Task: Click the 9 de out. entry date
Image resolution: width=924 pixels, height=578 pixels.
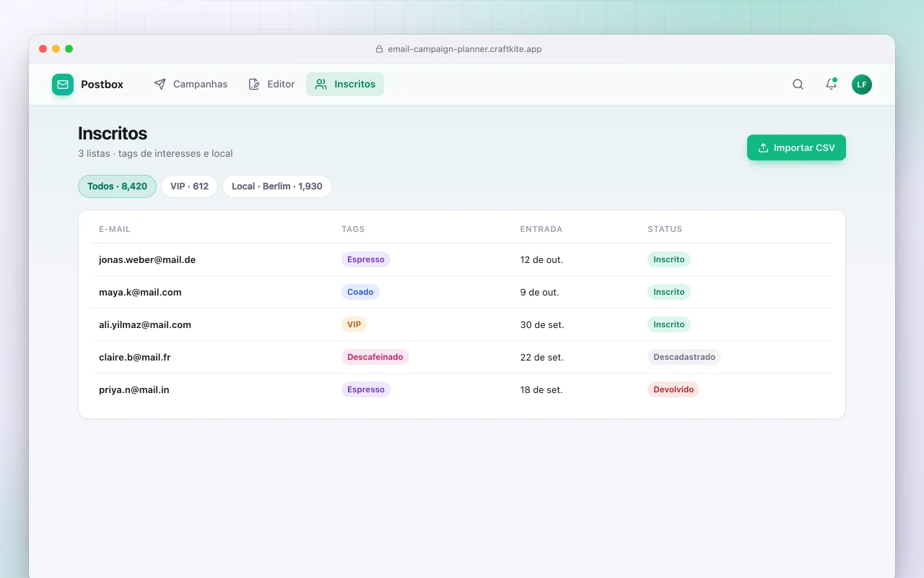Action: coord(540,292)
